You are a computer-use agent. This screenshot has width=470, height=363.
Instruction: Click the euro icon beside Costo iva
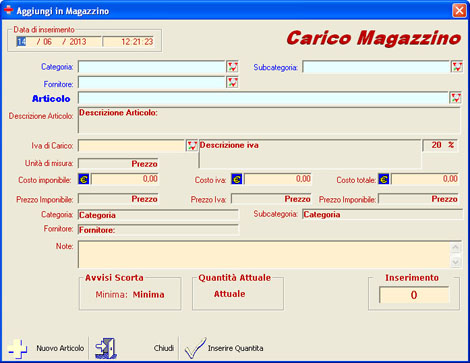pos(237,179)
